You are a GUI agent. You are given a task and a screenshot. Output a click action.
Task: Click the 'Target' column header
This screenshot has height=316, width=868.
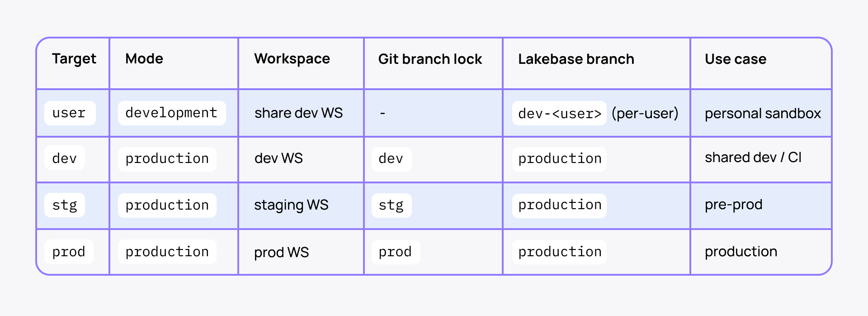[74, 59]
